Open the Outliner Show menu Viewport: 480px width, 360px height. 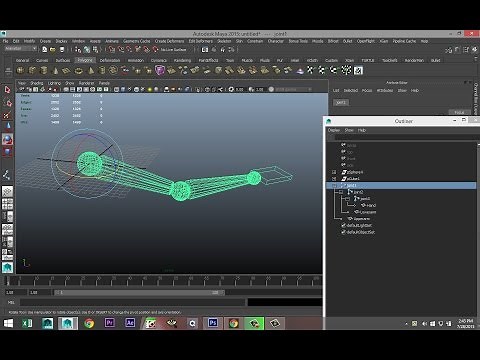pos(349,130)
